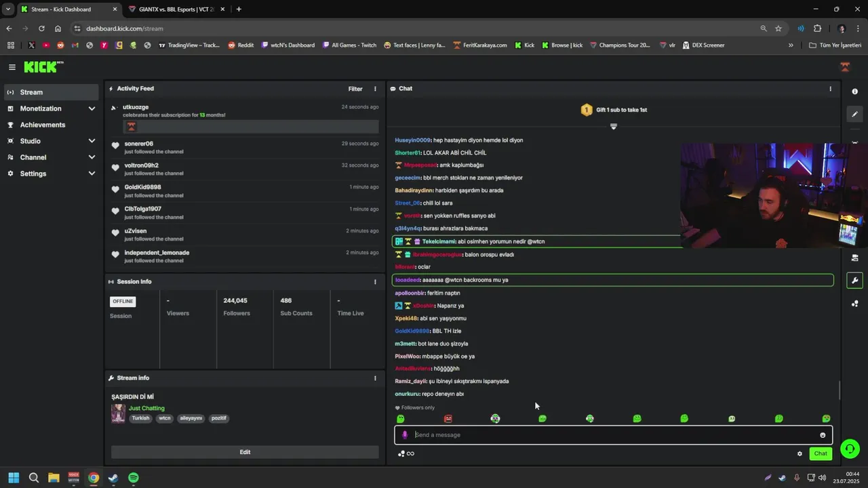Screen dimensions: 868x488
Task: Open the tab search dropdown
Action: [x=7, y=9]
